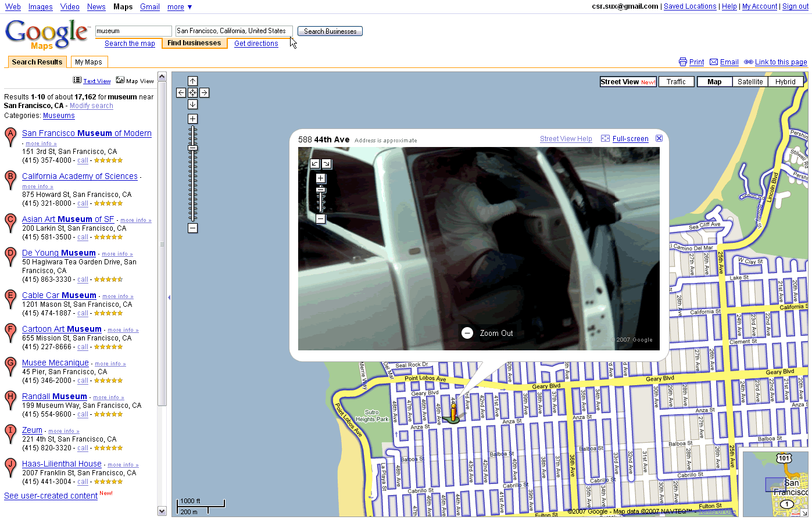The image size is (812, 520).
Task: Zoom out Street View with minus button
Action: (x=321, y=219)
